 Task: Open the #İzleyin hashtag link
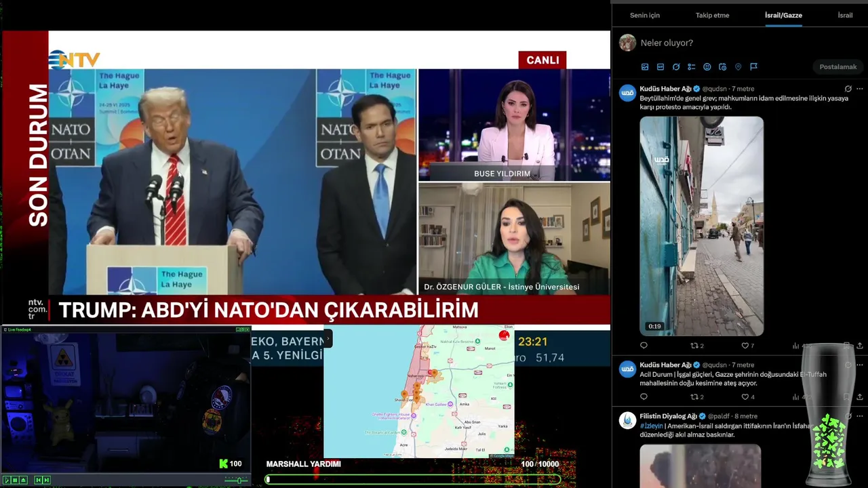pos(652,426)
